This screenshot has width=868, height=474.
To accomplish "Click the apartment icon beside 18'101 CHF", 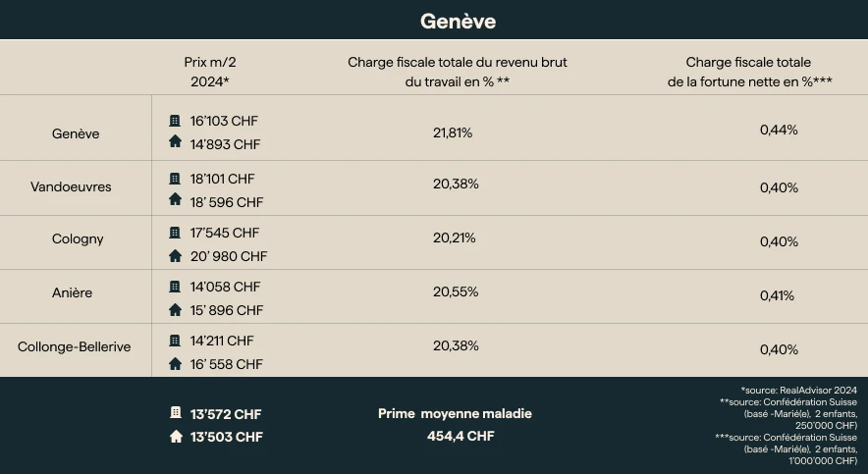I will 175,179.
